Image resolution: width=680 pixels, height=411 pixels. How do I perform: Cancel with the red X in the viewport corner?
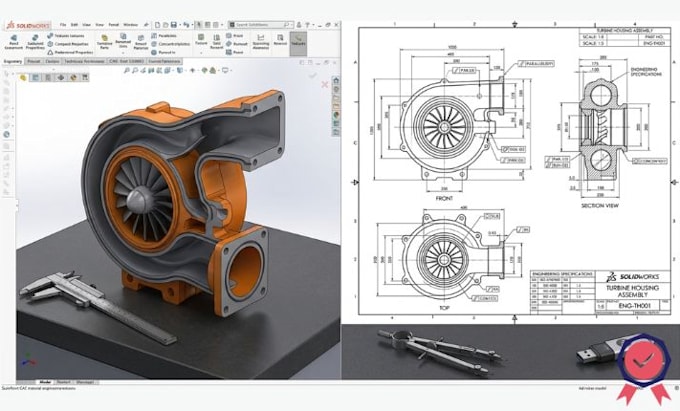pos(324,84)
